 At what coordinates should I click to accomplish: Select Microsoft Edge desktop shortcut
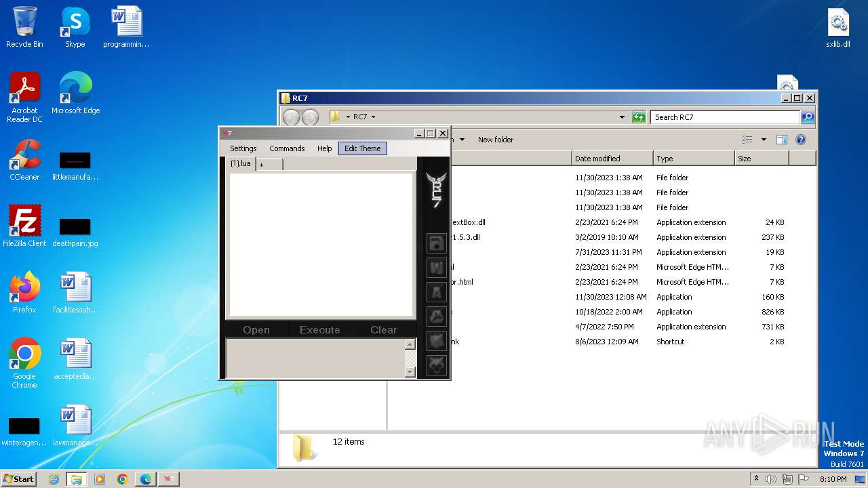[75, 94]
